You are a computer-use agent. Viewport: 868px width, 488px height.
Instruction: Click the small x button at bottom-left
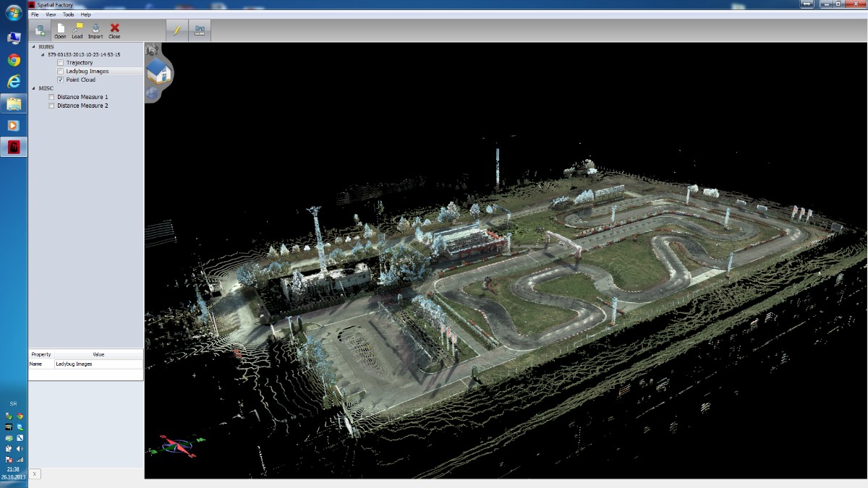(x=35, y=474)
